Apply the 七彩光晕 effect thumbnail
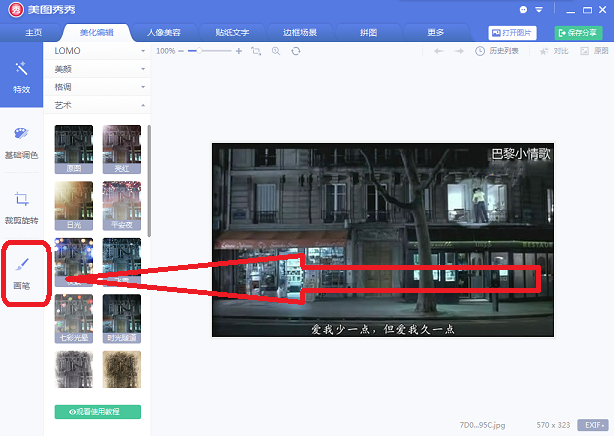The height and width of the screenshot is (436, 614). tap(74, 318)
